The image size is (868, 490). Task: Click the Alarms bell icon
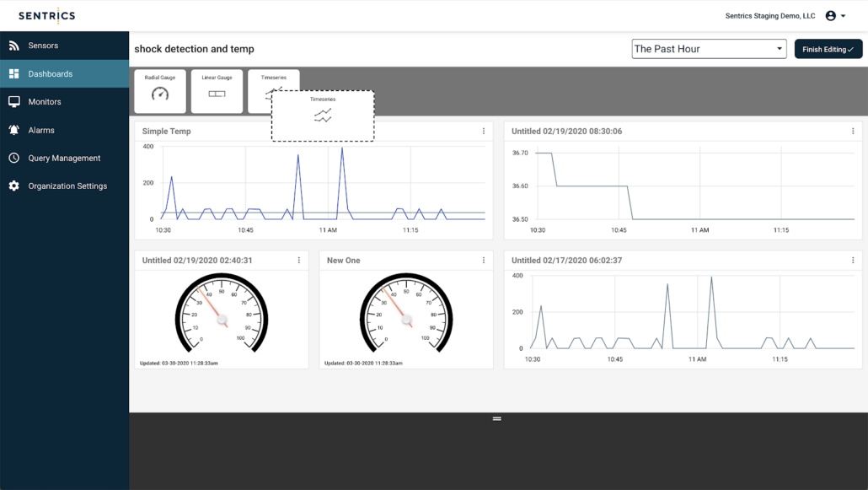click(x=13, y=130)
